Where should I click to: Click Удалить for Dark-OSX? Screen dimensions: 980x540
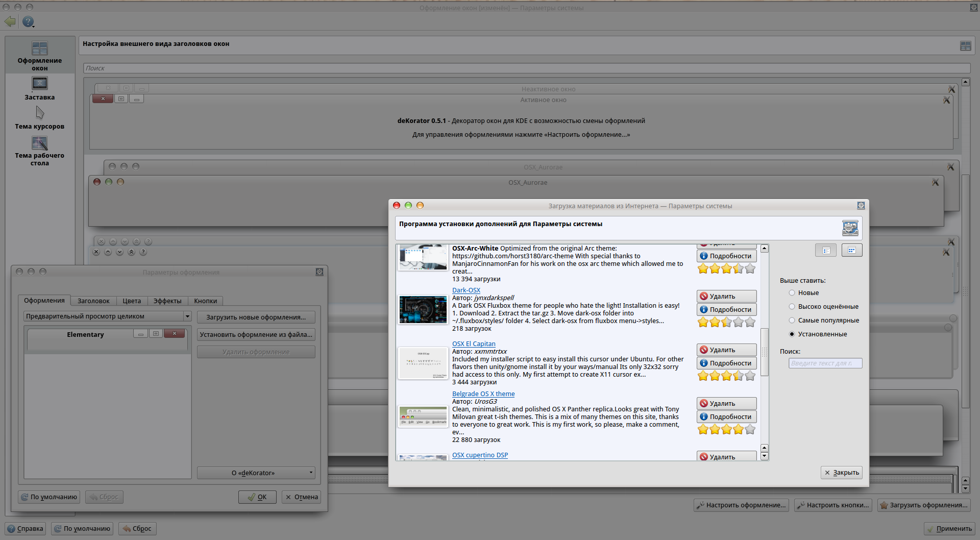[x=727, y=297]
